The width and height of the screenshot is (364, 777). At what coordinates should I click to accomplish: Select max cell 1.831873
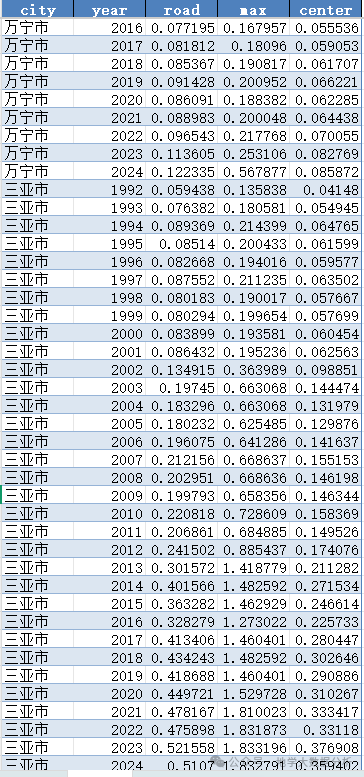click(253, 728)
